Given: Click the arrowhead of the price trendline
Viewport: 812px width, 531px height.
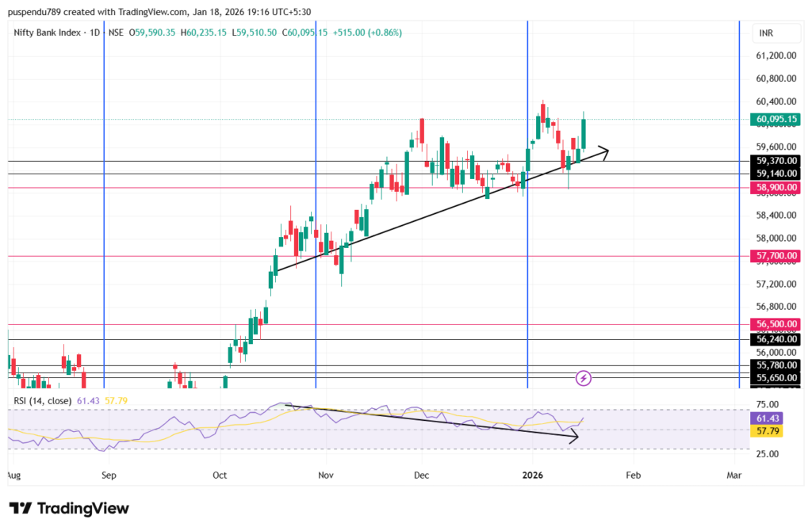Looking at the screenshot, I should pos(606,149).
